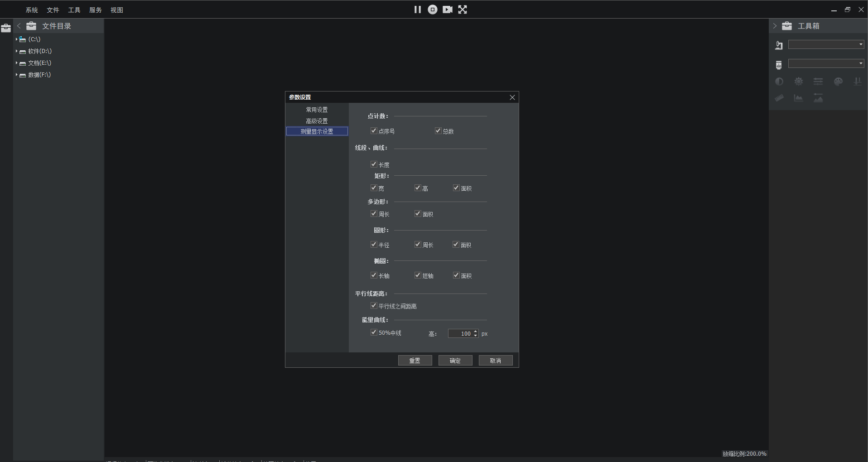Increase the height value with up arrow
Viewport: 868px width, 462px height.
(475, 332)
